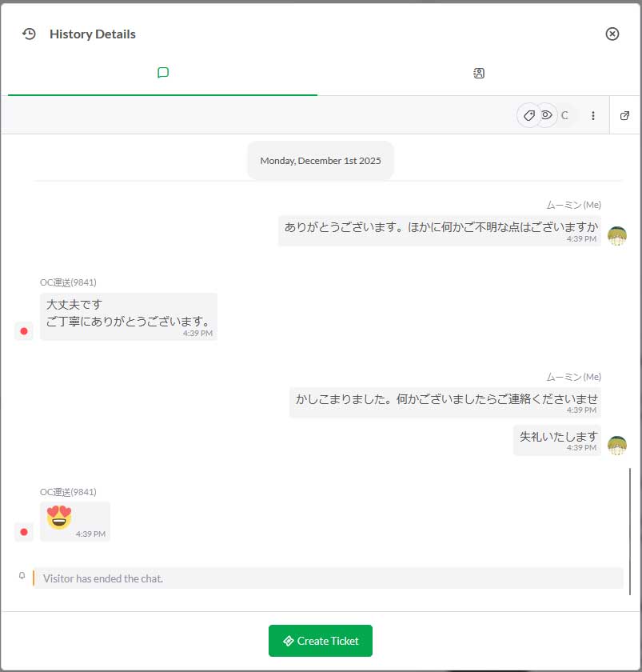Click the agent avatar beside 失礼いたします

coord(616,446)
